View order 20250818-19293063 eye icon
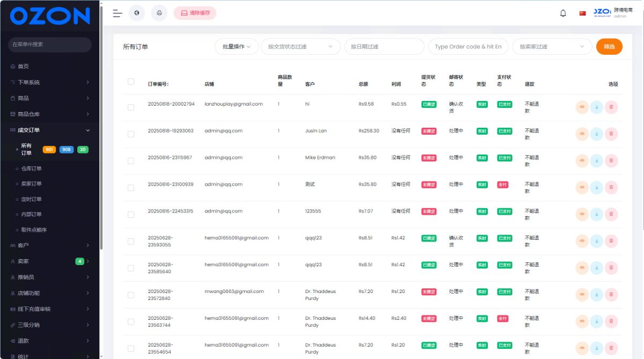 582,134
